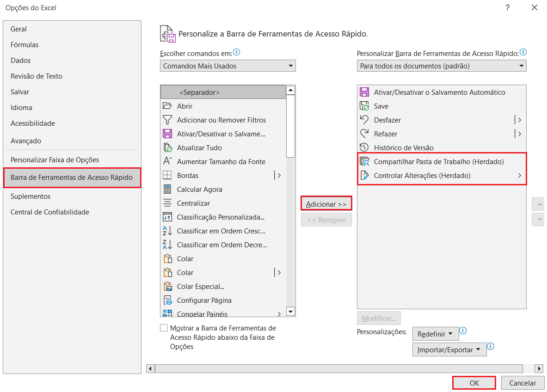Click info icon beside Personalizar Barra label
Image resolution: width=547 pixels, height=392 pixels.
523,52
